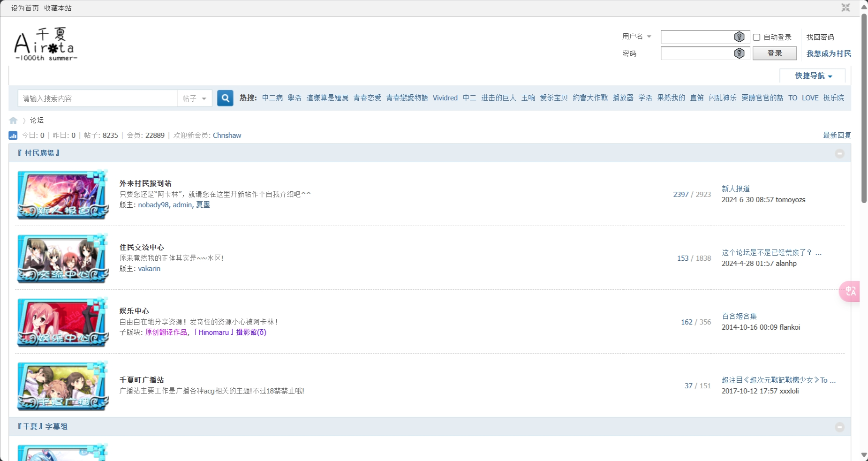The image size is (868, 461).
Task: Click the 我想成为村民 register link
Action: (829, 53)
